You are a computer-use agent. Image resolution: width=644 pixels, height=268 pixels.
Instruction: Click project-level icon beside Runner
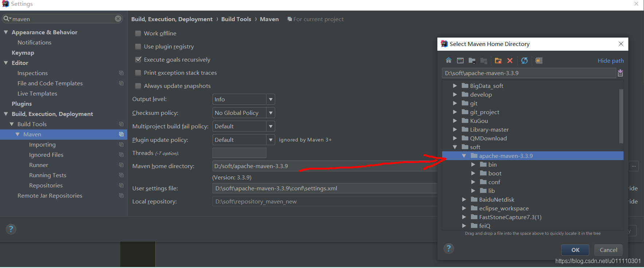(x=121, y=165)
